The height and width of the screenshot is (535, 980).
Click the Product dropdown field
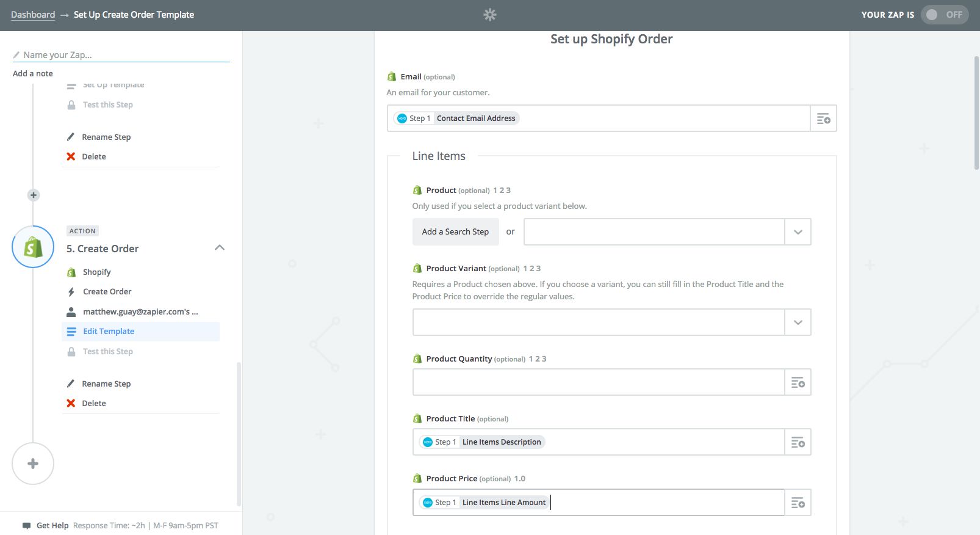coord(654,232)
